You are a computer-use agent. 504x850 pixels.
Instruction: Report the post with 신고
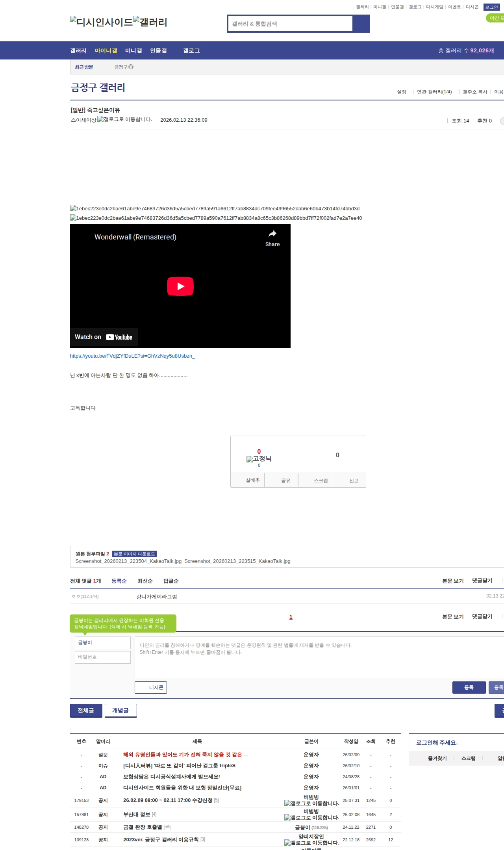(349, 481)
